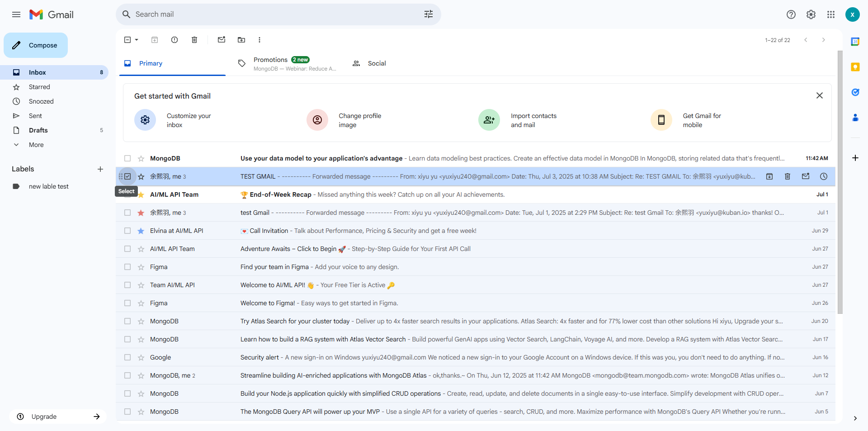The width and height of the screenshot is (868, 431).
Task: Expand More in the left sidebar
Action: click(36, 145)
